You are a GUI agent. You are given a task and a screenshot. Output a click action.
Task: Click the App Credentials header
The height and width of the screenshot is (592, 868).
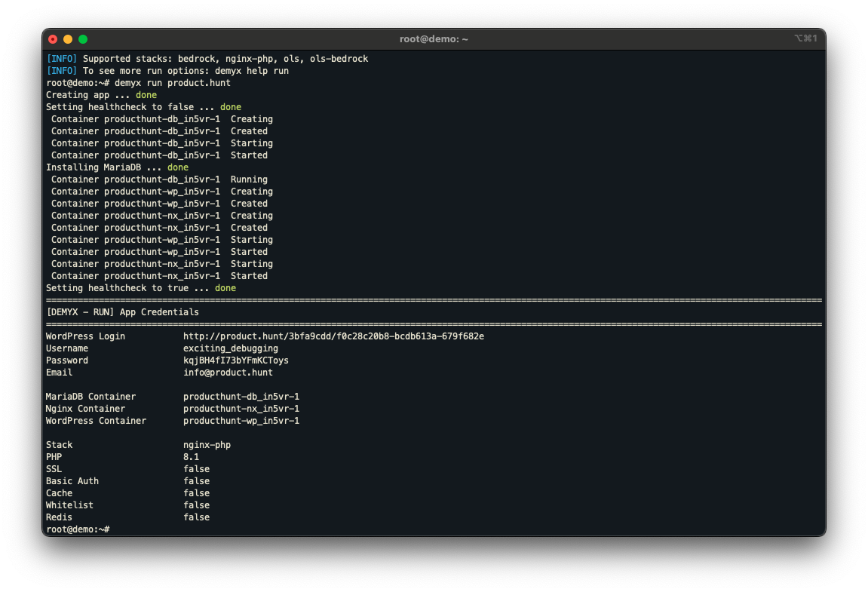coord(122,312)
